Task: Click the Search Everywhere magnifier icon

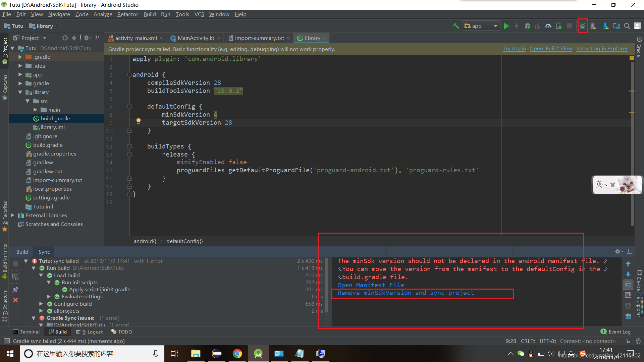Action: coord(627,26)
